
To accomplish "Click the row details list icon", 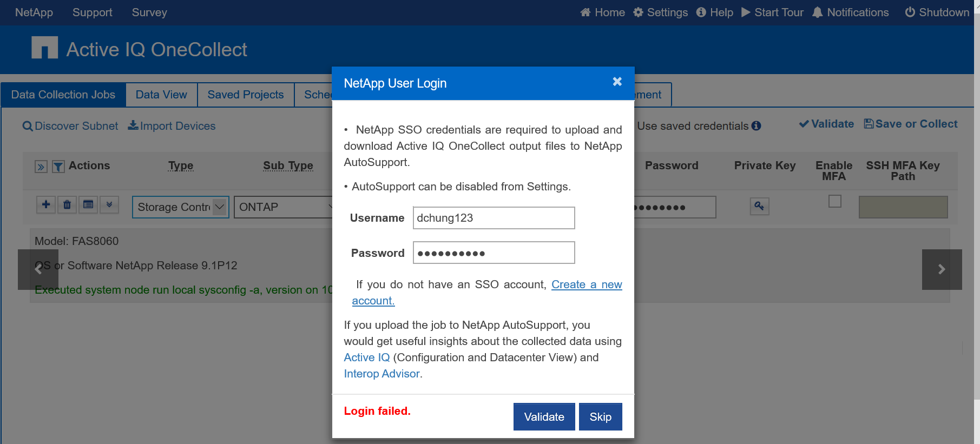I will (88, 205).
